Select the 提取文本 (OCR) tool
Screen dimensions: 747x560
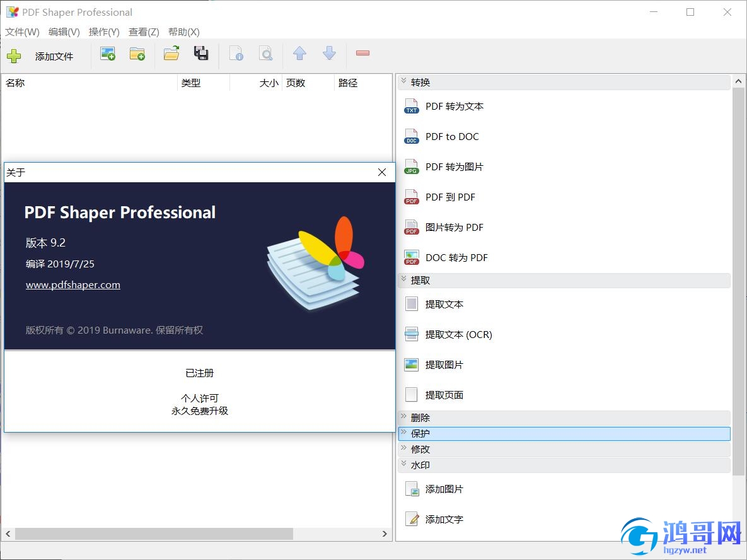(448, 335)
